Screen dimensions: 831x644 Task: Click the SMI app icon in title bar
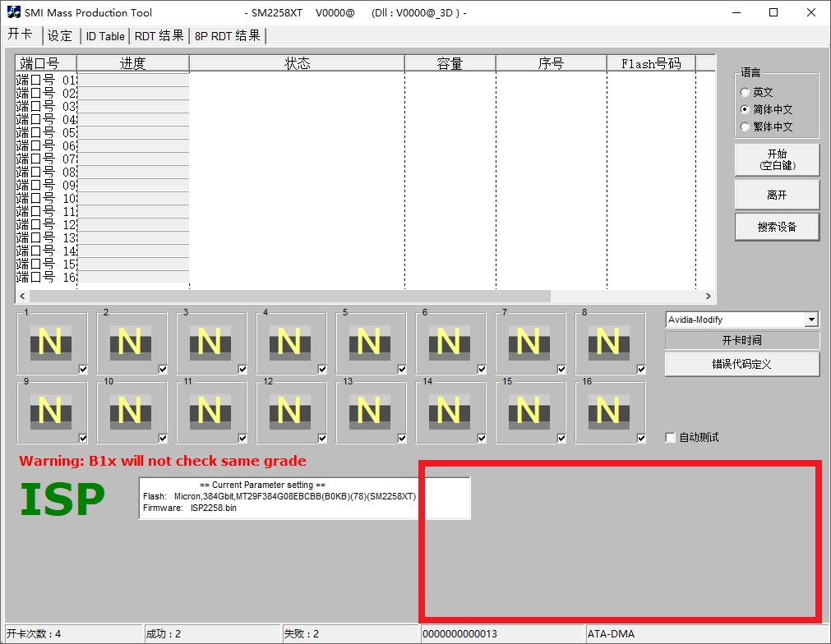[13, 12]
